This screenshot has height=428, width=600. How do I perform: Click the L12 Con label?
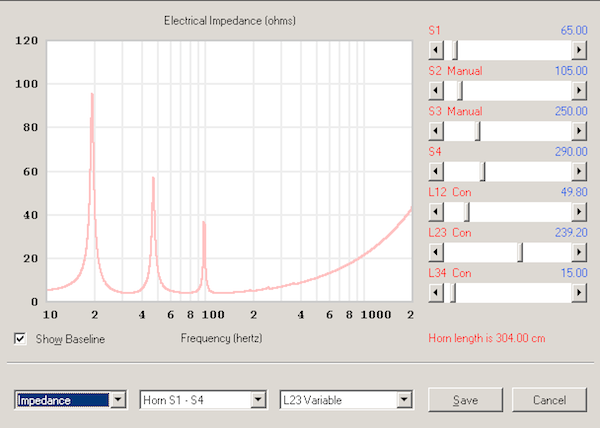(450, 192)
